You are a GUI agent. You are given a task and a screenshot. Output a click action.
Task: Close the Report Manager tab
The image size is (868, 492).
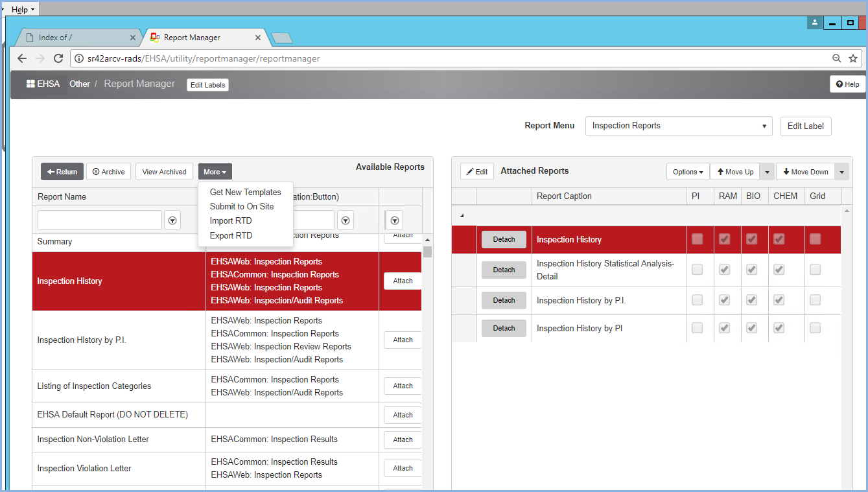[x=258, y=38]
